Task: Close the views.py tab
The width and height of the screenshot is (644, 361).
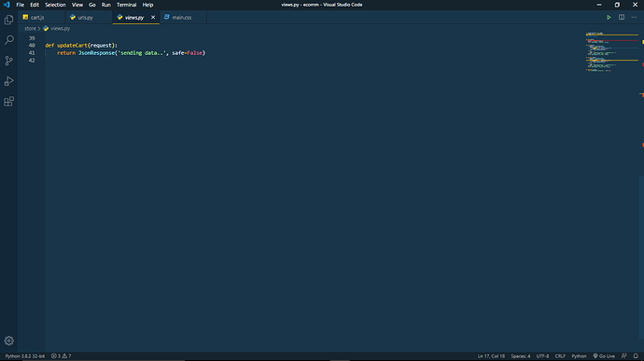Action: click(x=153, y=17)
